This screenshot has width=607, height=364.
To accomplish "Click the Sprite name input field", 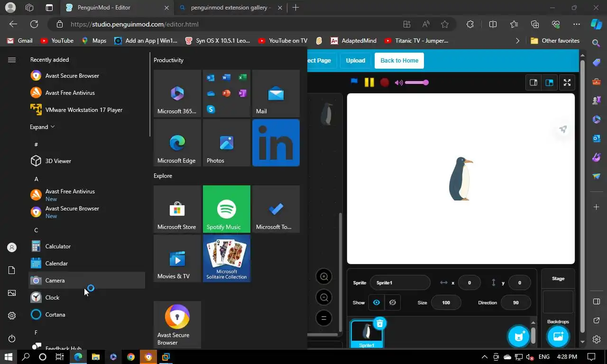I will (400, 282).
